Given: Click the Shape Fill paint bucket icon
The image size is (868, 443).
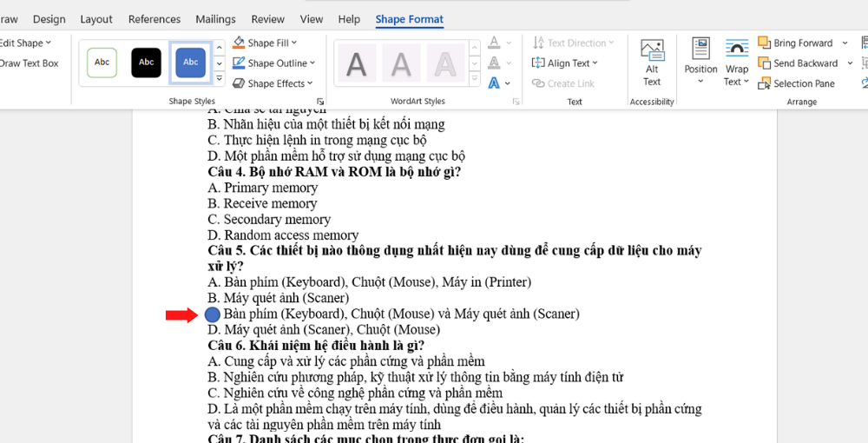Looking at the screenshot, I should tap(239, 43).
